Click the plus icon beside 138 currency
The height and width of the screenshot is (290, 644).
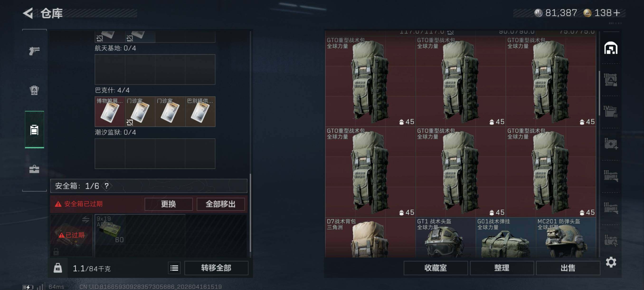tap(616, 13)
